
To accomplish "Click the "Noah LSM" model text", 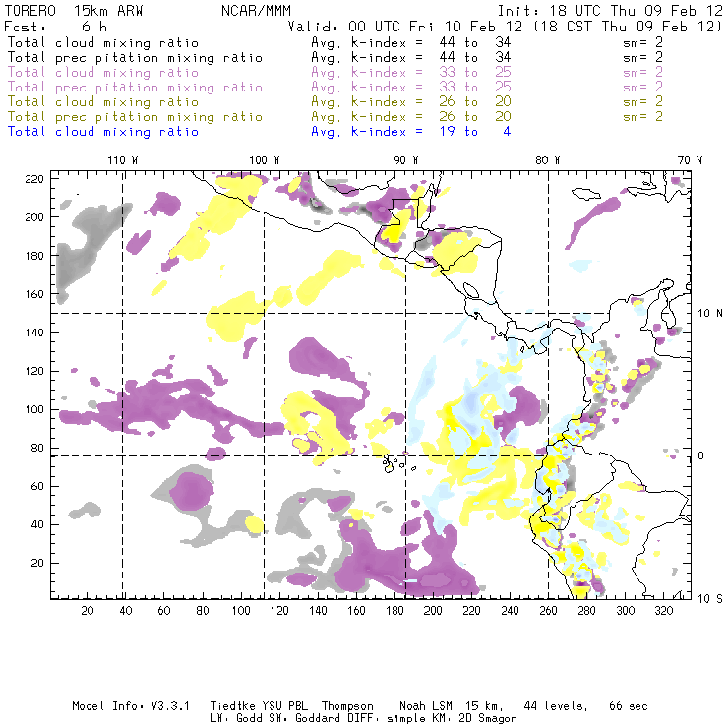I will point(426,706).
